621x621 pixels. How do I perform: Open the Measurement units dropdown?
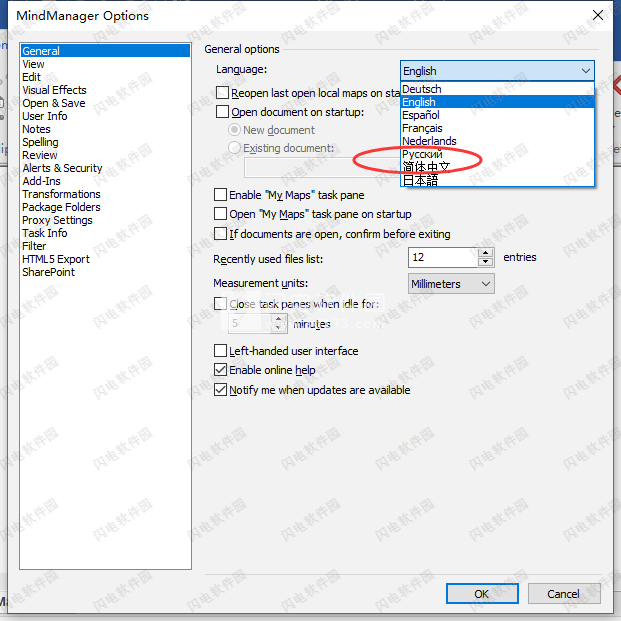[x=451, y=284]
